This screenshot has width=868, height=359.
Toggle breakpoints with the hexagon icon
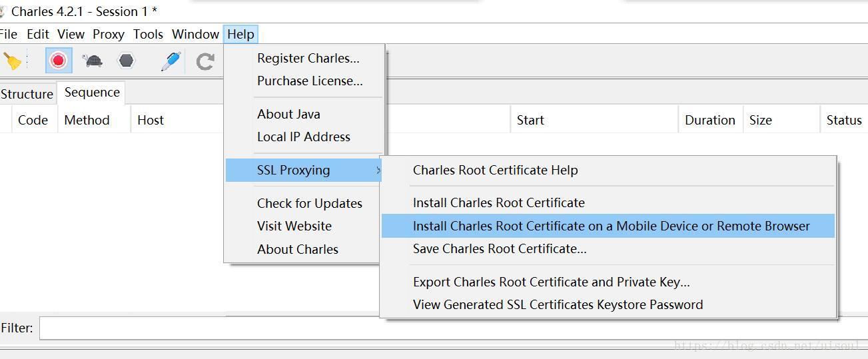coord(126,61)
